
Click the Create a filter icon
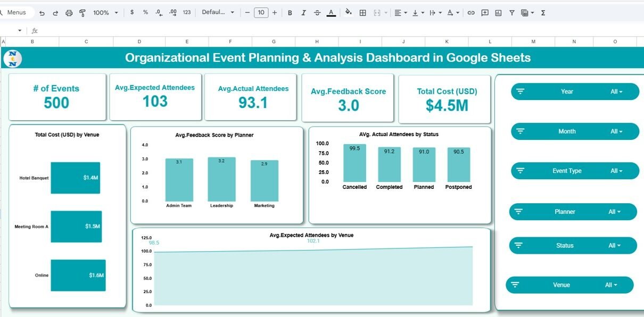coord(511,13)
